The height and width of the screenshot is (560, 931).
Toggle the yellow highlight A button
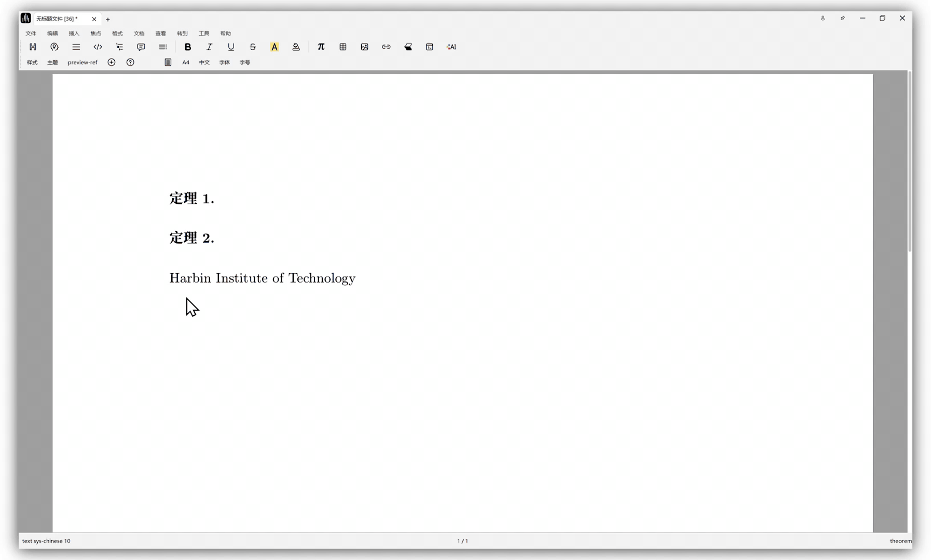click(x=275, y=47)
